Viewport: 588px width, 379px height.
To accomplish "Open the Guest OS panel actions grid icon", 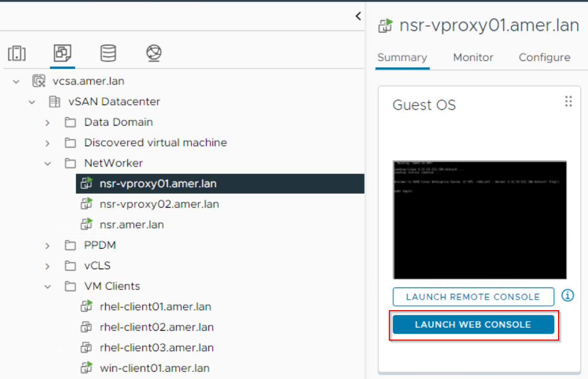I will click(568, 101).
